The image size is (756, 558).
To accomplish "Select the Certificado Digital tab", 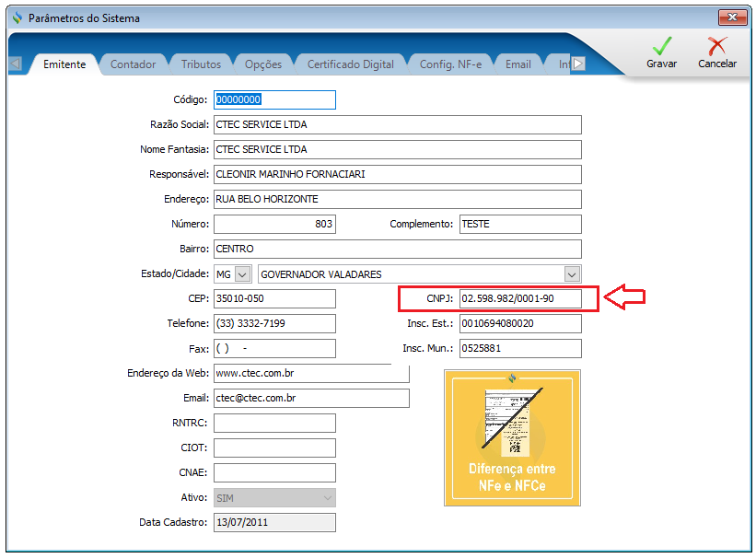I will click(x=350, y=64).
